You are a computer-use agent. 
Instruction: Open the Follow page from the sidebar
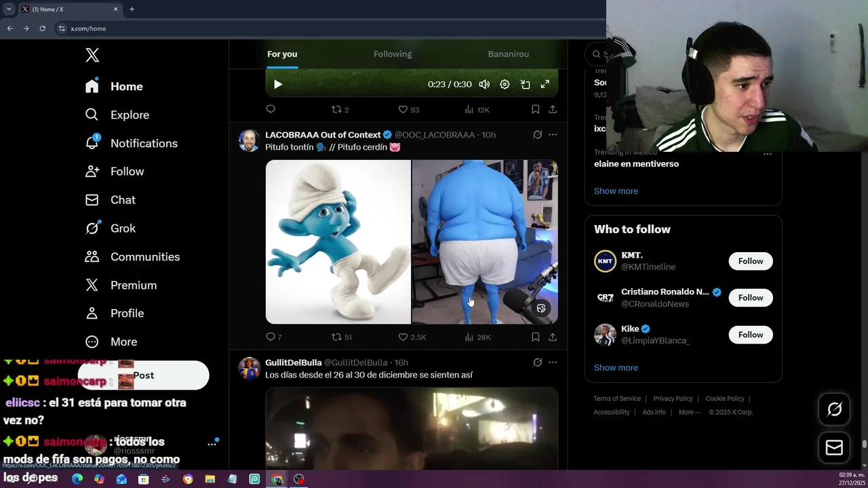pyautogui.click(x=115, y=171)
